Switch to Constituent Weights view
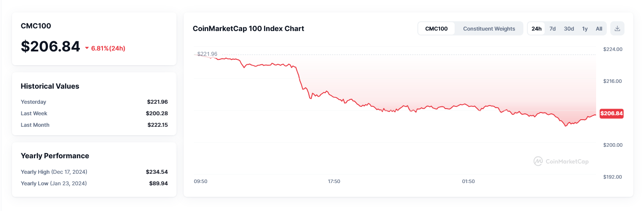This screenshot has width=644, height=211. tap(489, 29)
